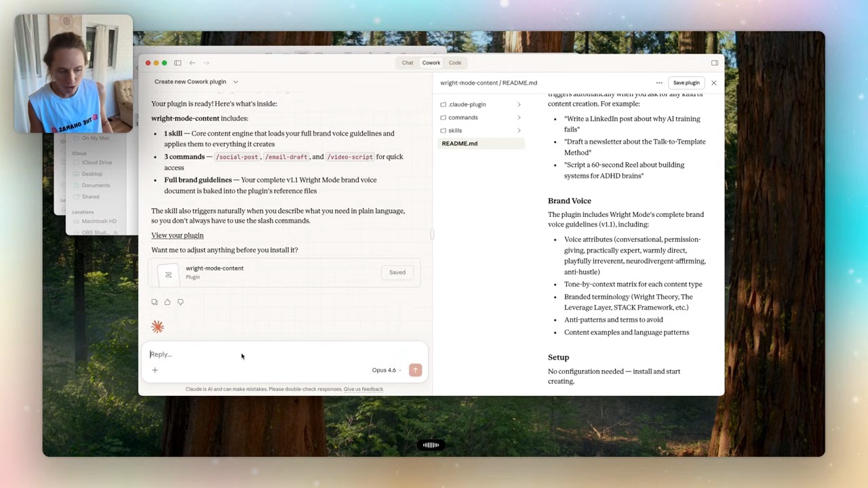
Task: Click the plus attachment button
Action: 155,370
